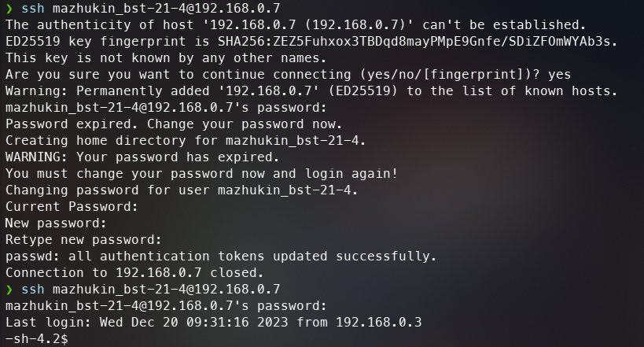Image resolution: width=644 pixels, height=347 pixels.
Task: Click the 'Retype new password:' prompt line
Action: pos(83,240)
